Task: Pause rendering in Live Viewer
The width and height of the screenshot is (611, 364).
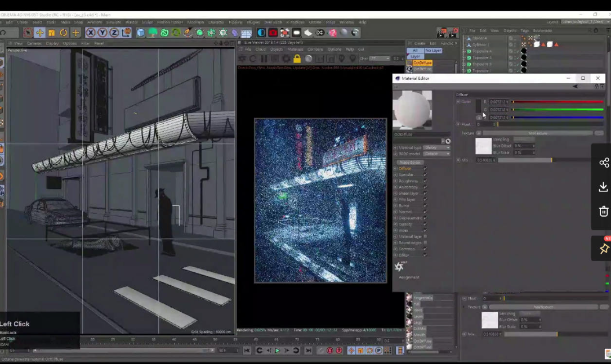Action: tap(264, 59)
